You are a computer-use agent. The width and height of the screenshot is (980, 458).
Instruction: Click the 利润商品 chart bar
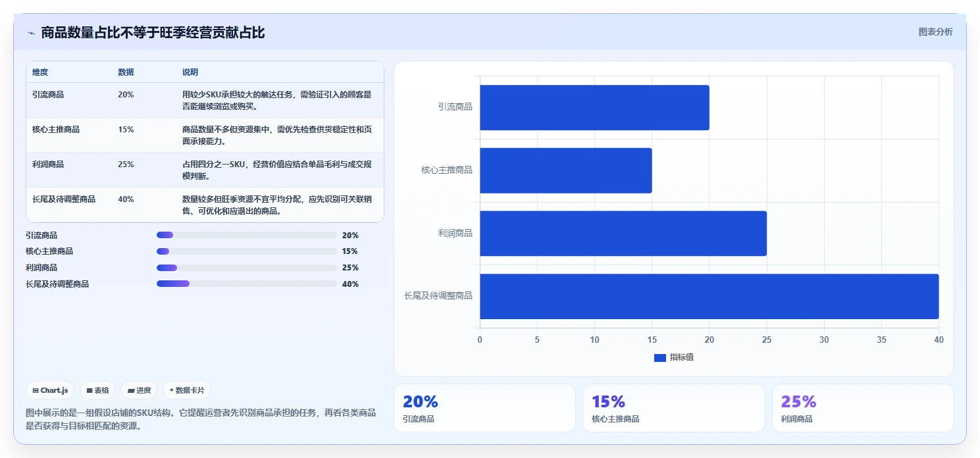[623, 234]
